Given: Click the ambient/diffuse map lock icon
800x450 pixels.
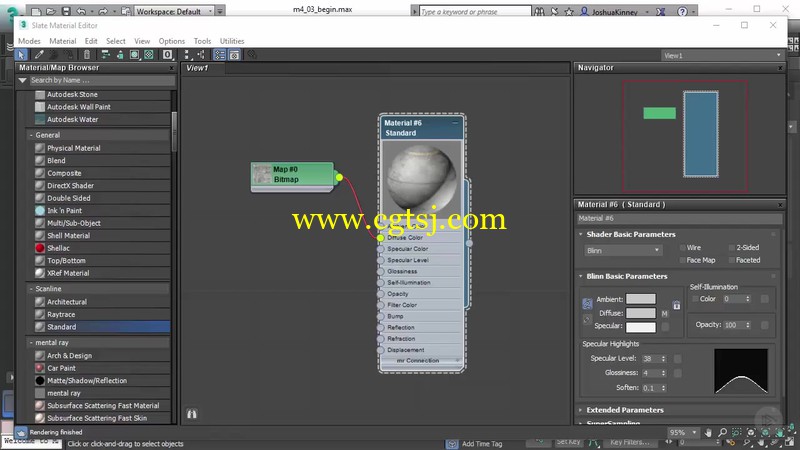Looking at the screenshot, I should 677,306.
